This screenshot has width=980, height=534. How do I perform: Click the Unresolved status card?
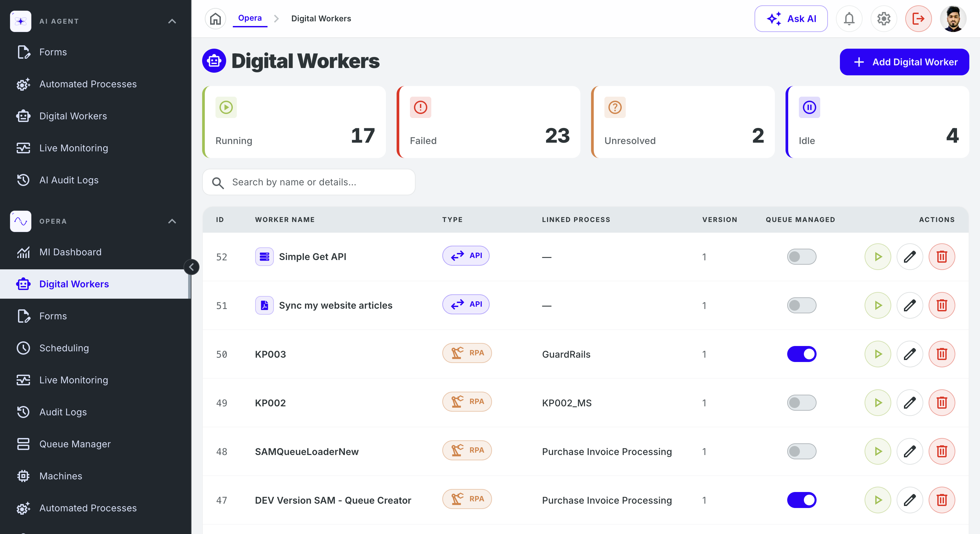pyautogui.click(x=683, y=122)
